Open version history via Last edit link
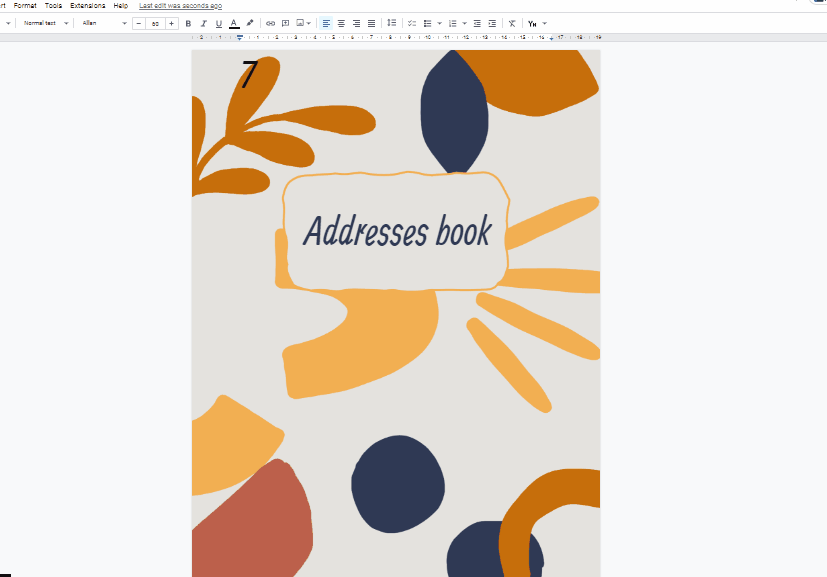Viewport: 827px width, 577px height. [178, 5]
